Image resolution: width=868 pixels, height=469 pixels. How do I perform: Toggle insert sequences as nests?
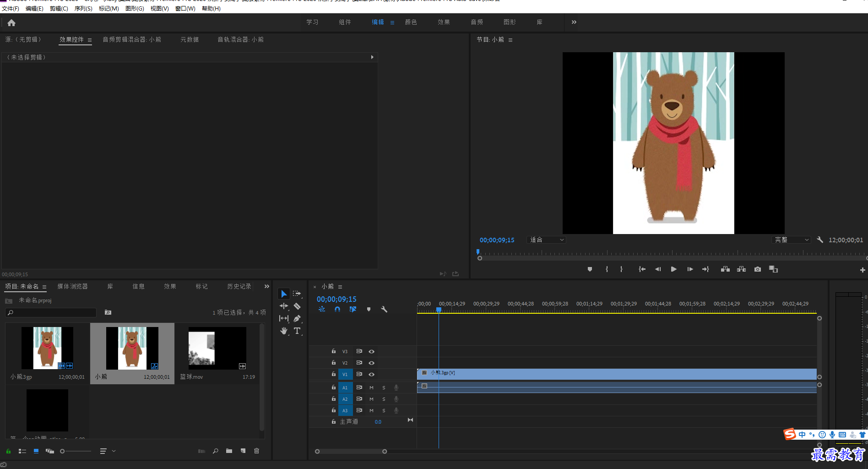(x=322, y=310)
